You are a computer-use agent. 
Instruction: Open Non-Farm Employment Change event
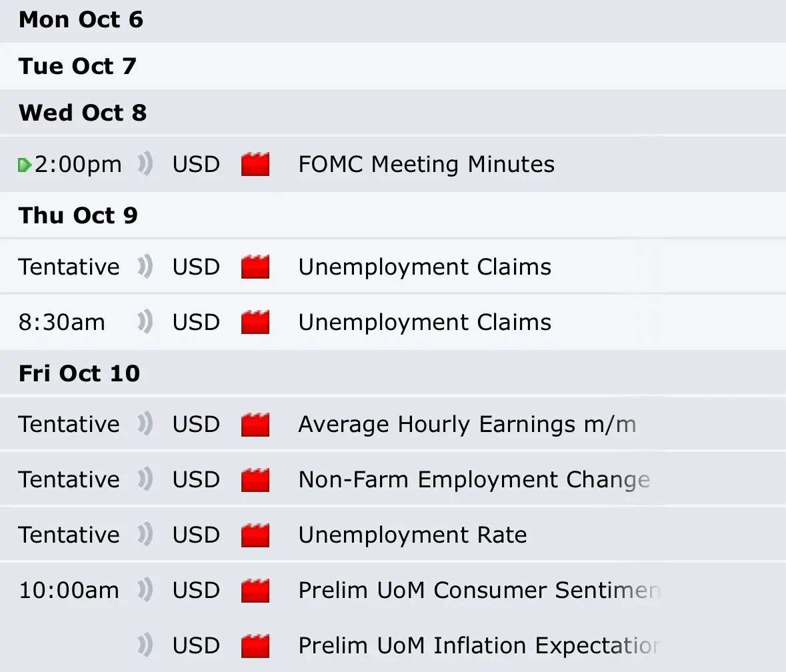coord(473,480)
